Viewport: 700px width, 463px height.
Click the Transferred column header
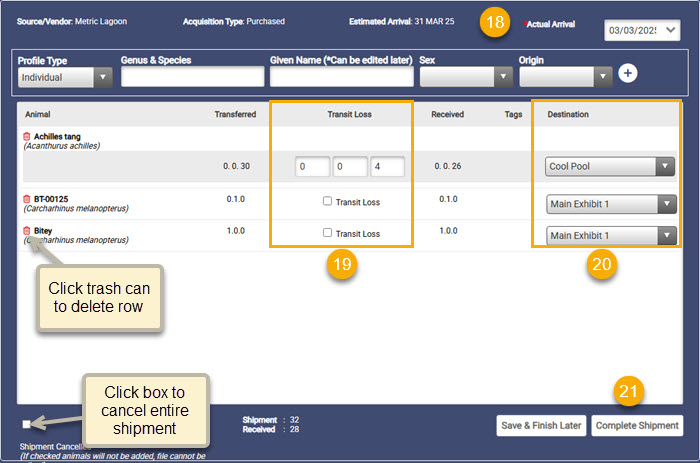[235, 114]
